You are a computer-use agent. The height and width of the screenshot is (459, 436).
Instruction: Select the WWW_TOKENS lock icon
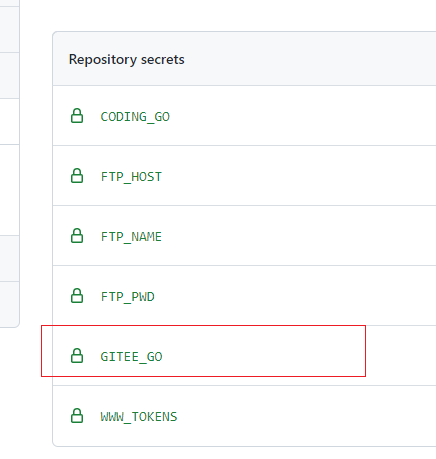pyautogui.click(x=77, y=416)
